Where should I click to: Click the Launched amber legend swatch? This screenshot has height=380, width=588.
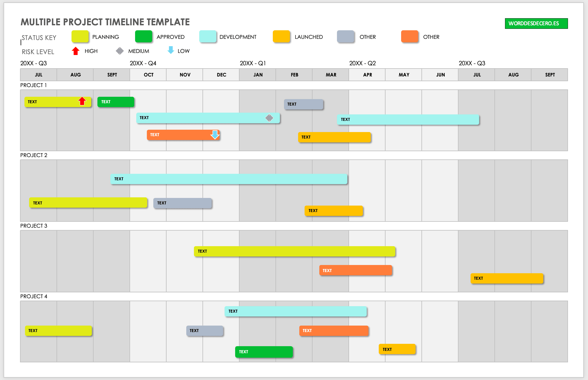pyautogui.click(x=281, y=36)
